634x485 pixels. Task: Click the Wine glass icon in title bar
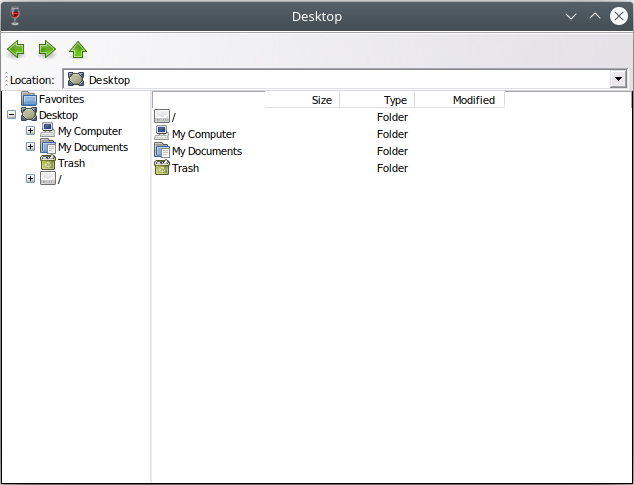pyautogui.click(x=15, y=16)
